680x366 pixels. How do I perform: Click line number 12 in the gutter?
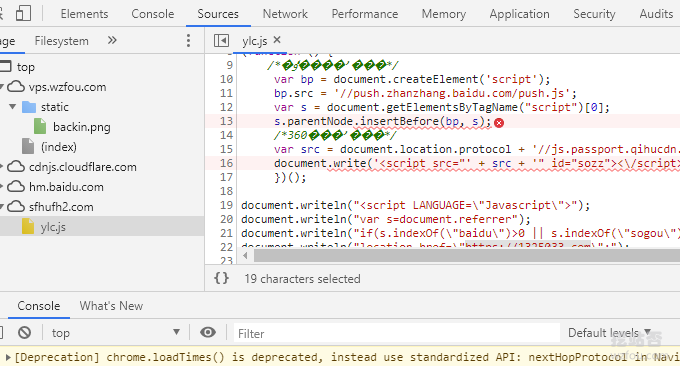click(x=226, y=107)
